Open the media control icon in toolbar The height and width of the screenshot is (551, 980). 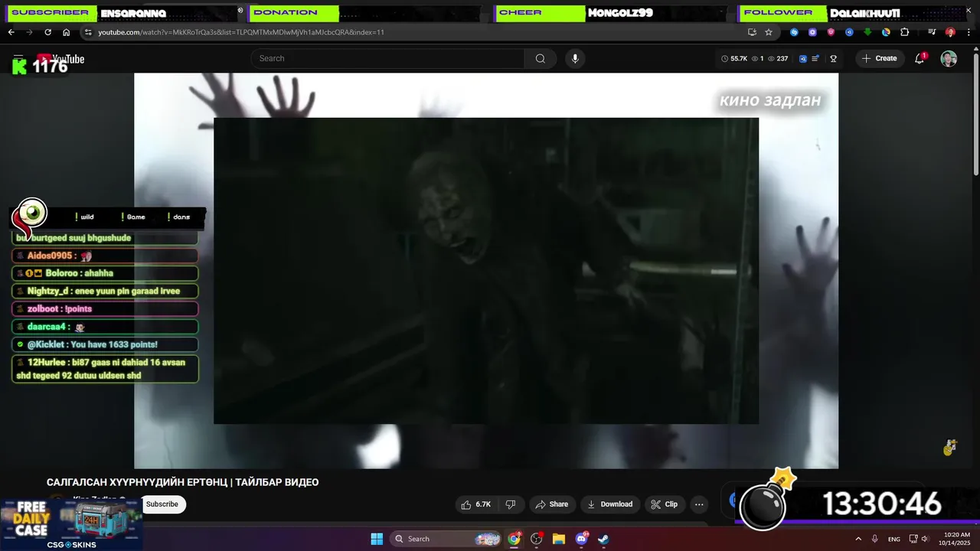click(x=932, y=32)
